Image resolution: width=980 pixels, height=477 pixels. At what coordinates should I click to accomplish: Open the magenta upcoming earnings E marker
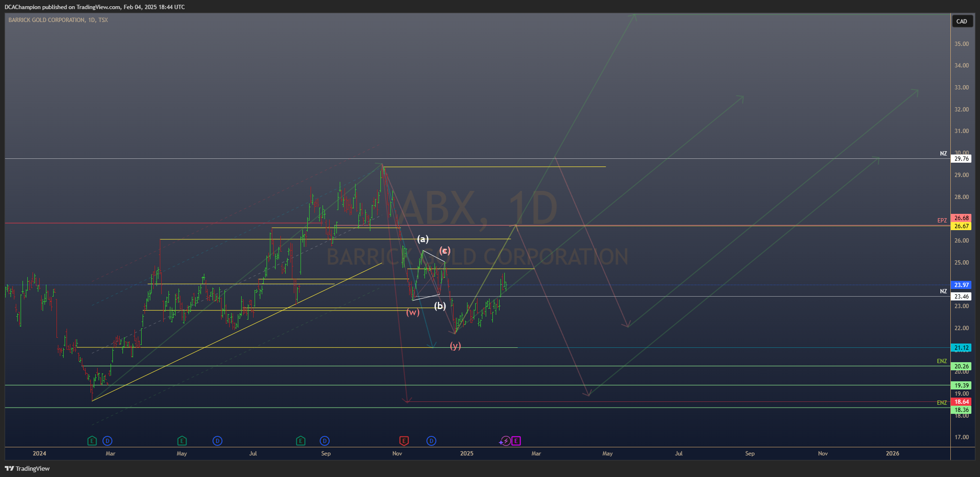pos(516,441)
